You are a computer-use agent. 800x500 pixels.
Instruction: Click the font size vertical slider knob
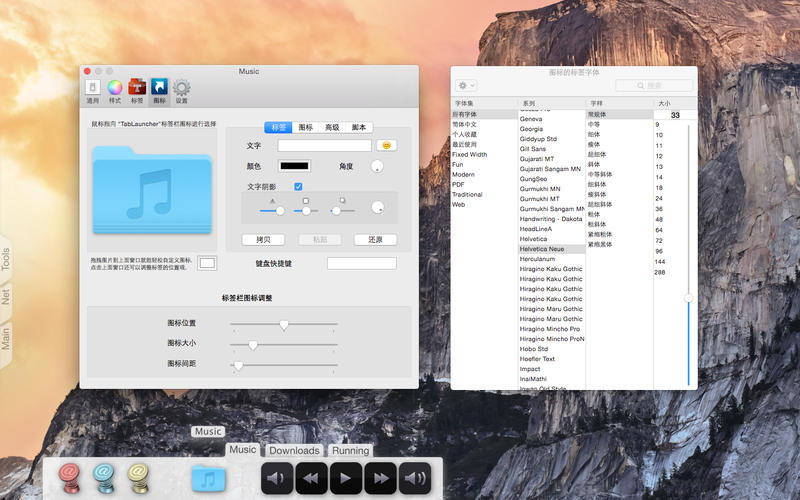tap(688, 298)
